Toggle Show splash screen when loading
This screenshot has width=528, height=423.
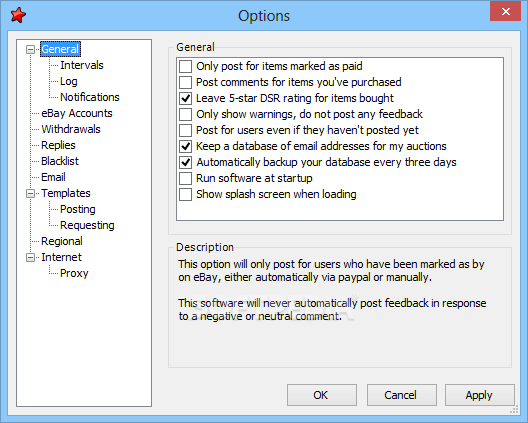(x=186, y=194)
